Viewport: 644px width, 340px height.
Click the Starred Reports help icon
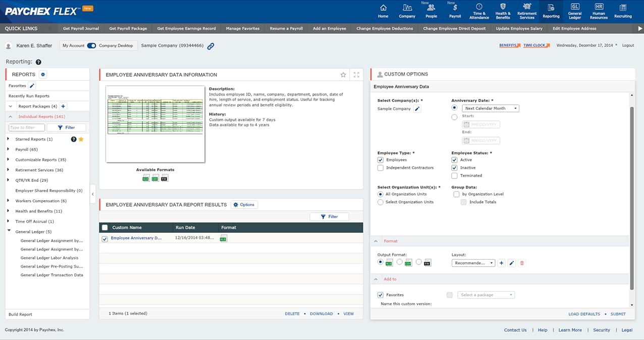[74, 139]
